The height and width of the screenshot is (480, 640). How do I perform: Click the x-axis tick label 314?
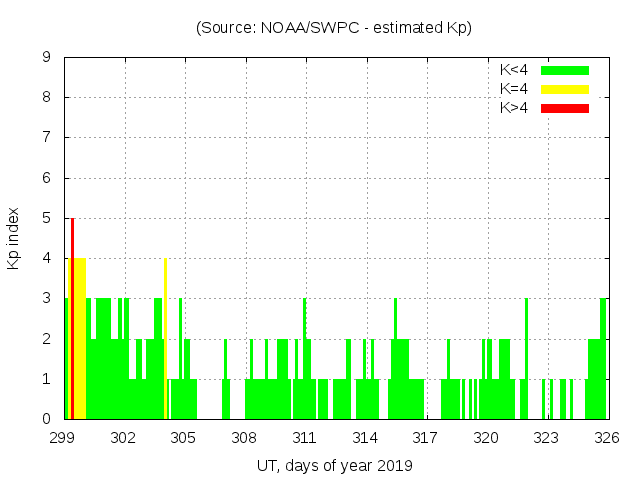point(365,438)
